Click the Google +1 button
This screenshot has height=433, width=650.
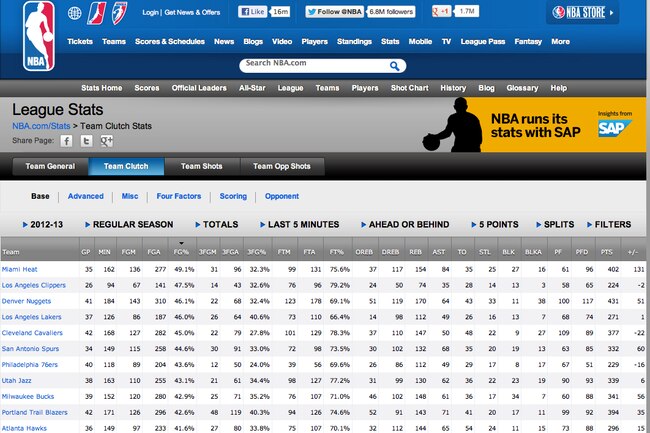[x=441, y=11]
